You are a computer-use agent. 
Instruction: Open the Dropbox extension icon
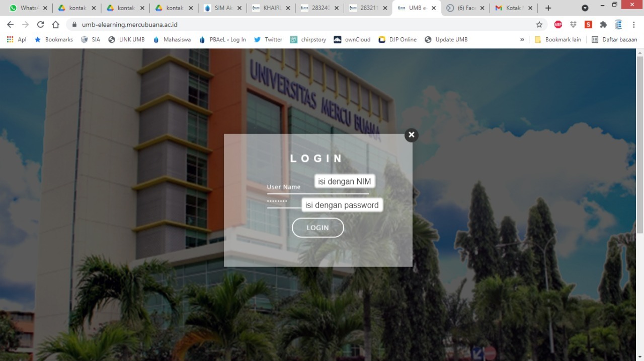pyautogui.click(x=573, y=24)
